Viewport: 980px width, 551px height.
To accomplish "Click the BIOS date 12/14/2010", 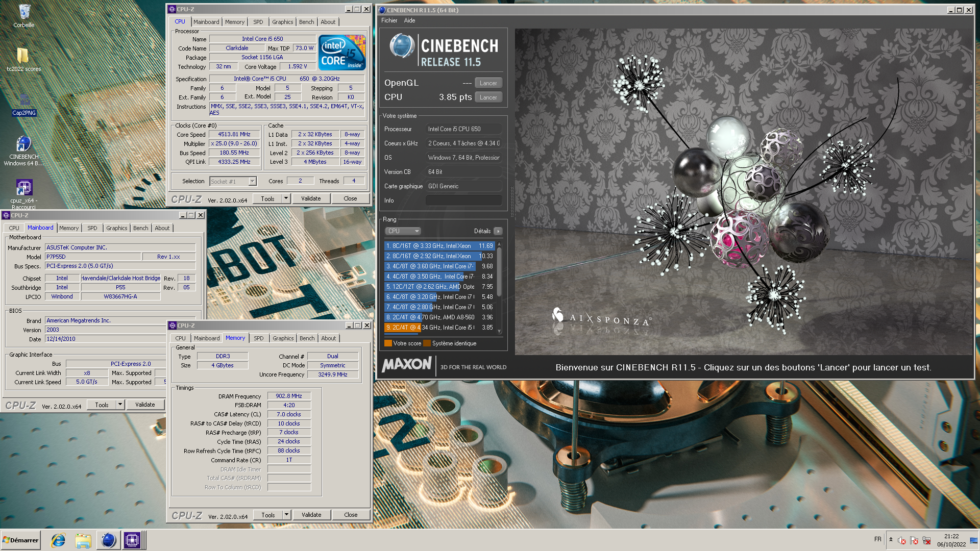I will point(105,339).
